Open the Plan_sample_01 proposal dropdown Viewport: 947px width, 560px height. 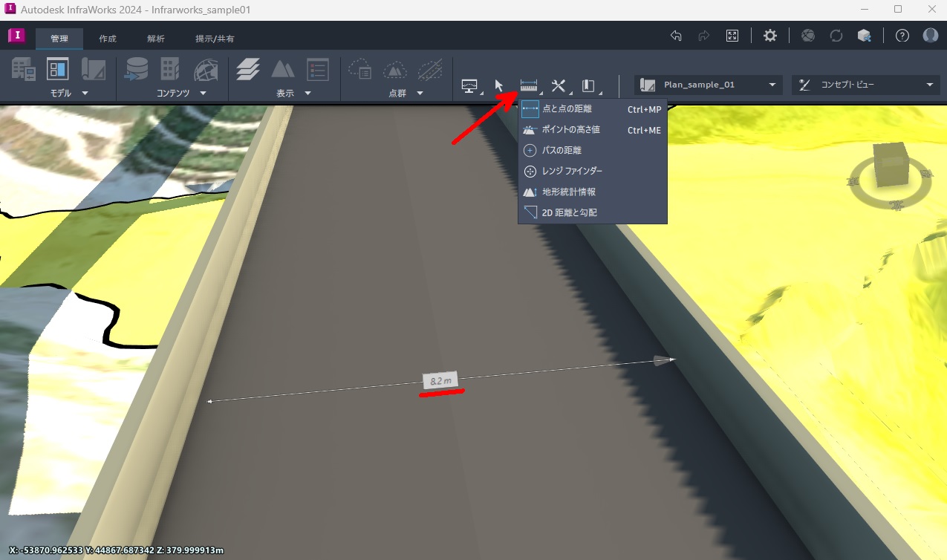[x=772, y=84]
